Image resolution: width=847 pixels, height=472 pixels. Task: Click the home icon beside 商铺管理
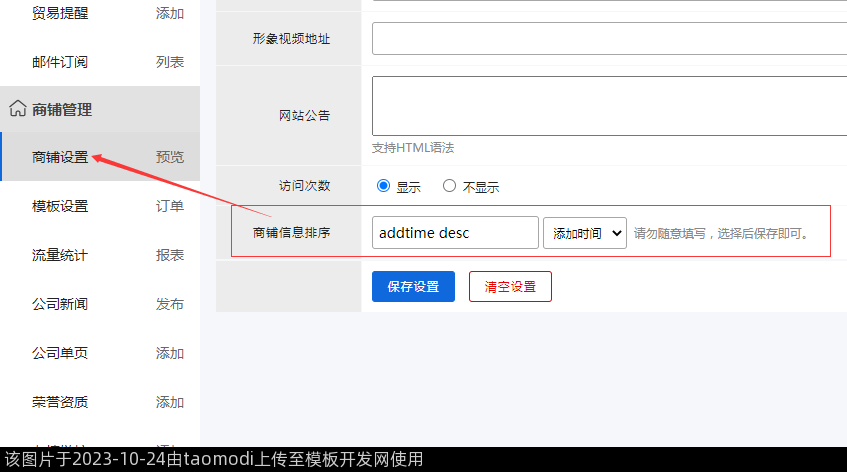coord(18,109)
